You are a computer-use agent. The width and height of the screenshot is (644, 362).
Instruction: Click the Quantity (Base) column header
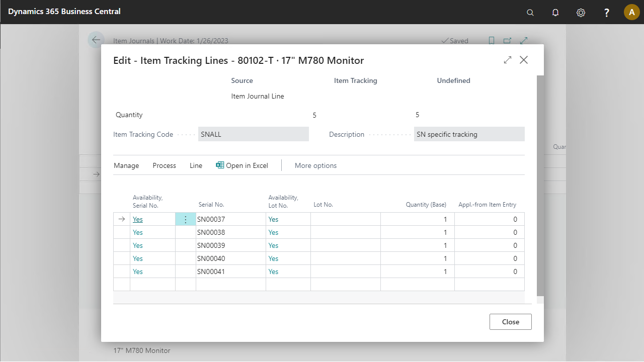[426, 205]
